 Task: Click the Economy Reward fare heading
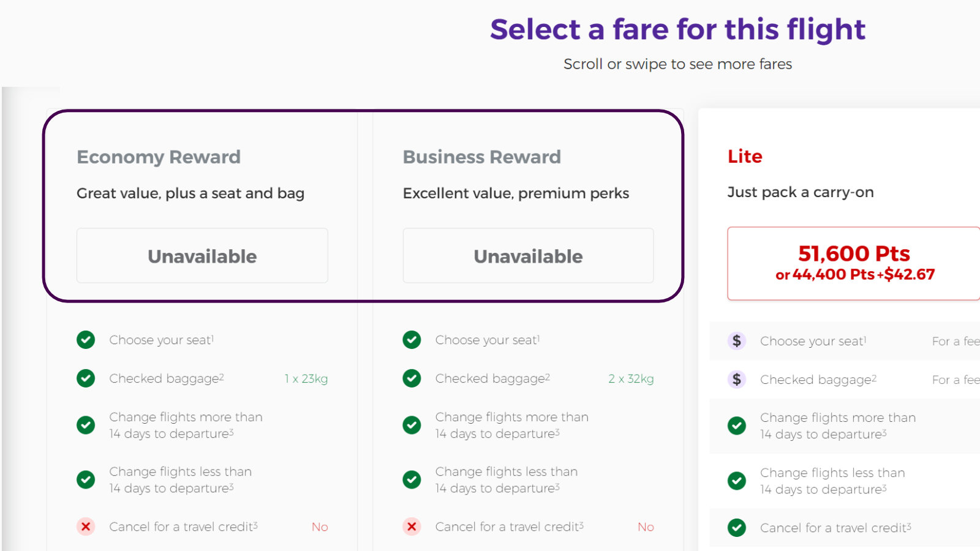point(159,157)
